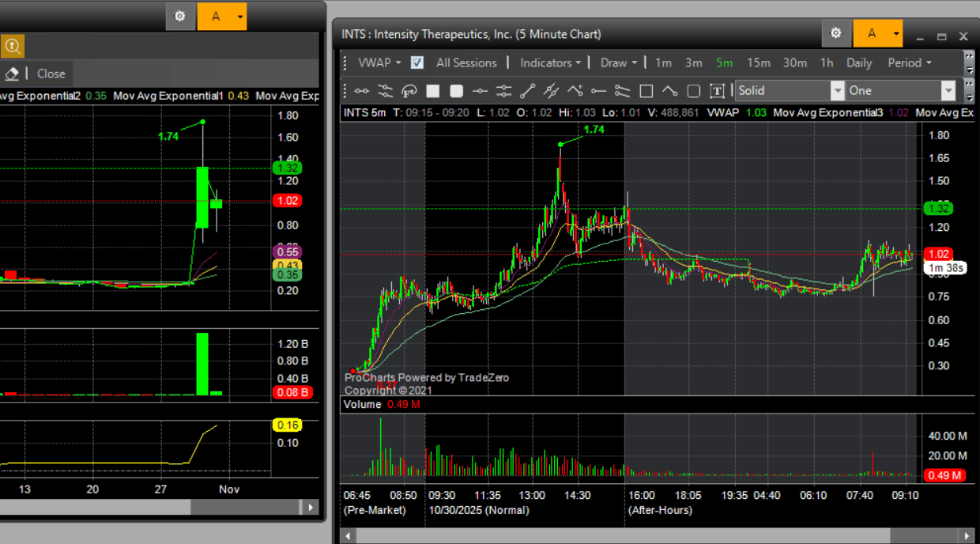The height and width of the screenshot is (544, 980).
Task: Select the text annotation drawing tool
Action: coord(717,91)
